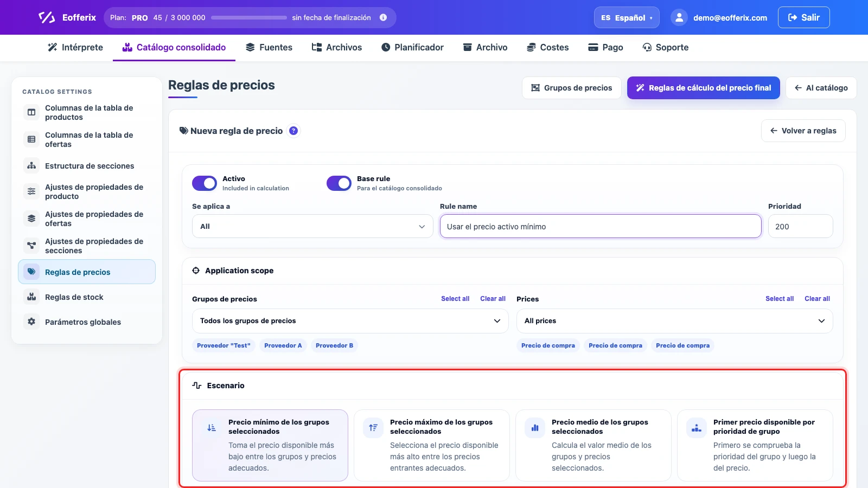Toggle the Activo switch
Viewport: 868px width, 488px height.
tap(205, 183)
